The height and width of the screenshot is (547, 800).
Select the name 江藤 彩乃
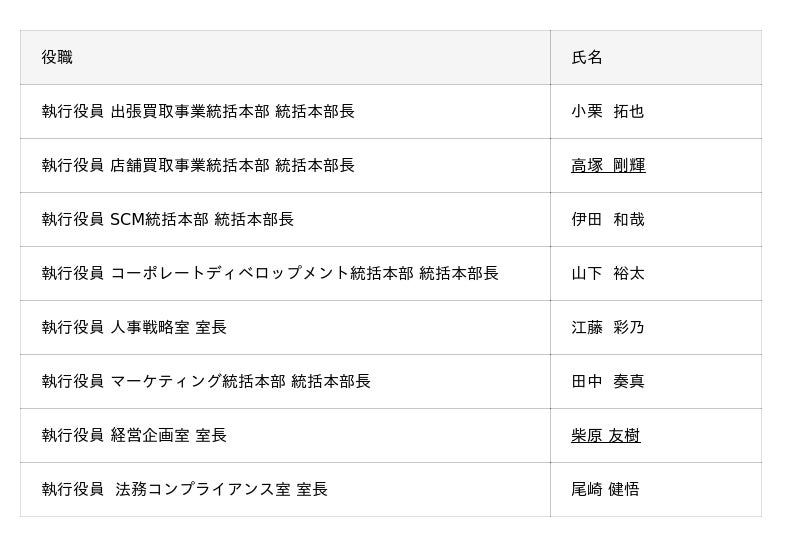click(x=607, y=328)
